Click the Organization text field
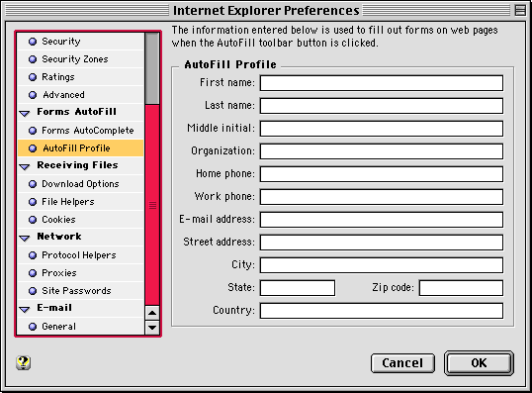The height and width of the screenshot is (393, 532). click(x=382, y=151)
